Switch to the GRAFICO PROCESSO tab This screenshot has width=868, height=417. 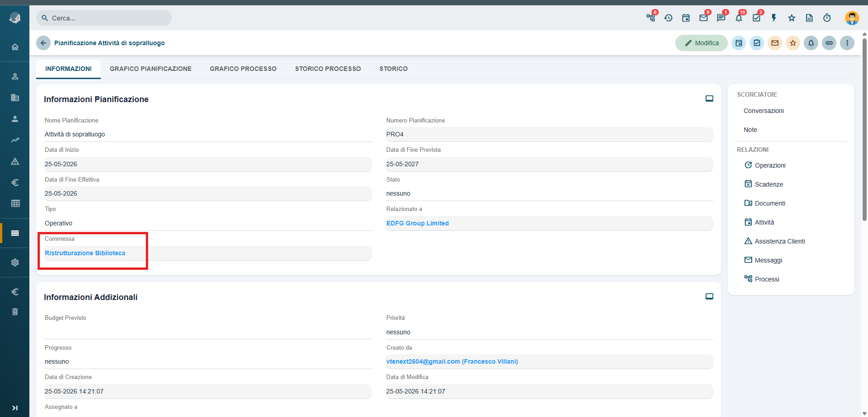tap(243, 69)
